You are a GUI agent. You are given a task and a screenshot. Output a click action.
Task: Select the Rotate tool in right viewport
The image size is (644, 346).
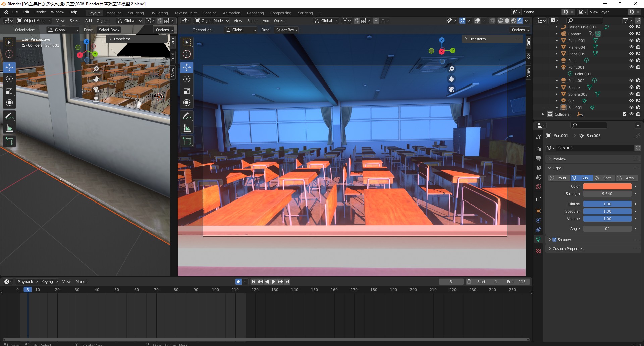(x=187, y=79)
